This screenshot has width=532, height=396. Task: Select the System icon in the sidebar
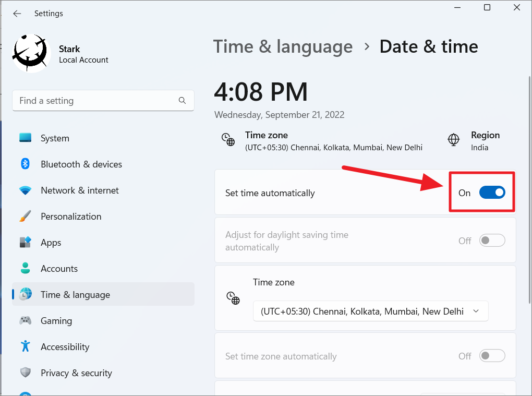pyautogui.click(x=25, y=138)
